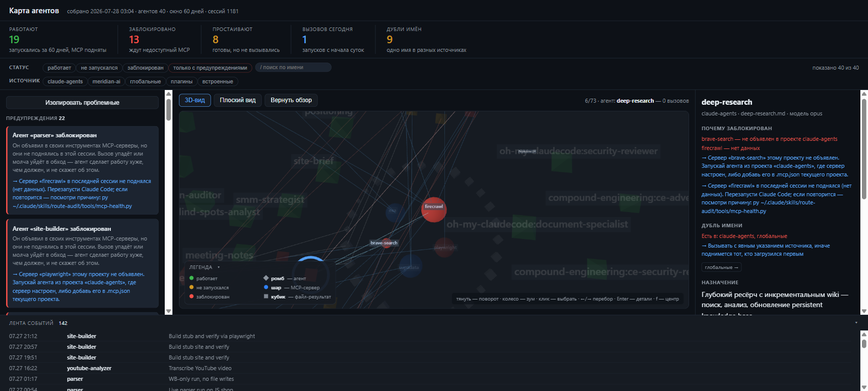The width and height of the screenshot is (868, 391).
Task: Click the smm-strategist node label
Action: [270, 199]
